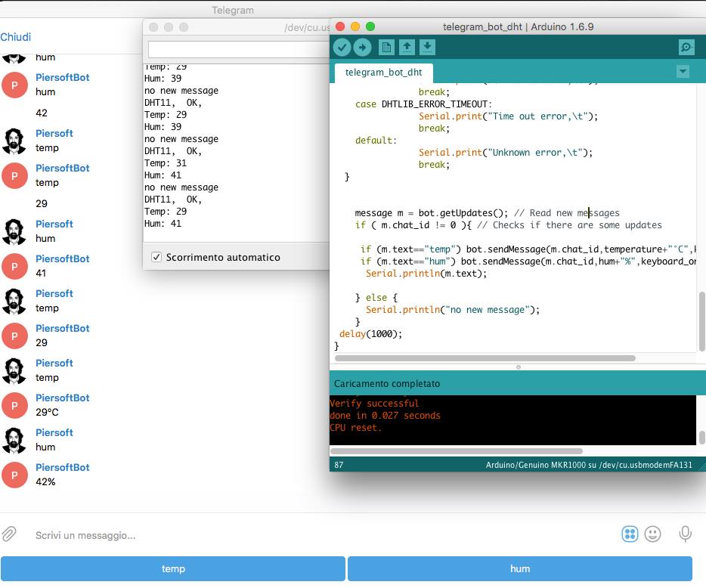This screenshot has height=588, width=706.
Task: Toggle the Scorrimento automatico checkbox
Action: [156, 257]
